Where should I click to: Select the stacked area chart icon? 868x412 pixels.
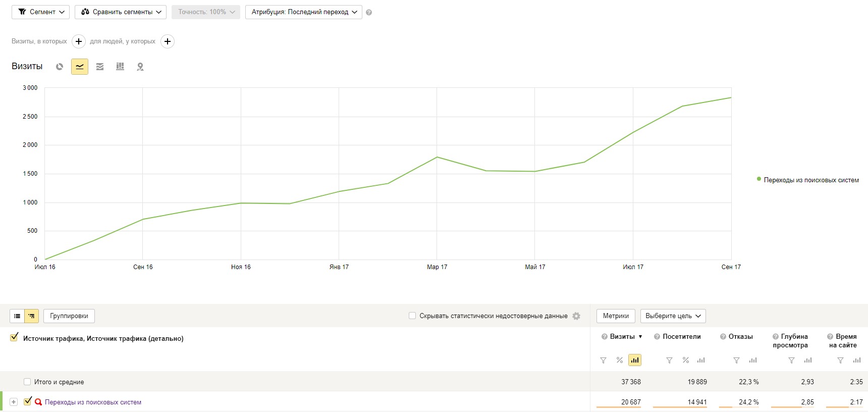pos(100,67)
